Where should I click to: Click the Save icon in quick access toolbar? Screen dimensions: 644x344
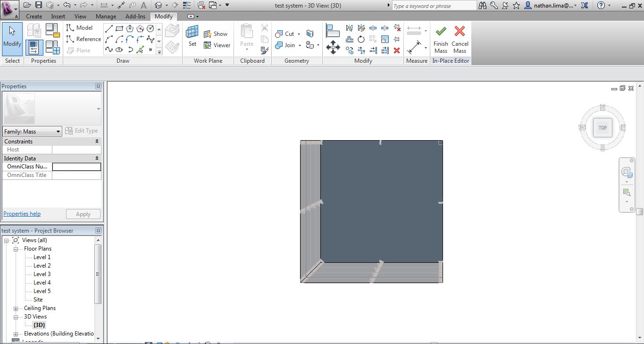click(x=39, y=5)
